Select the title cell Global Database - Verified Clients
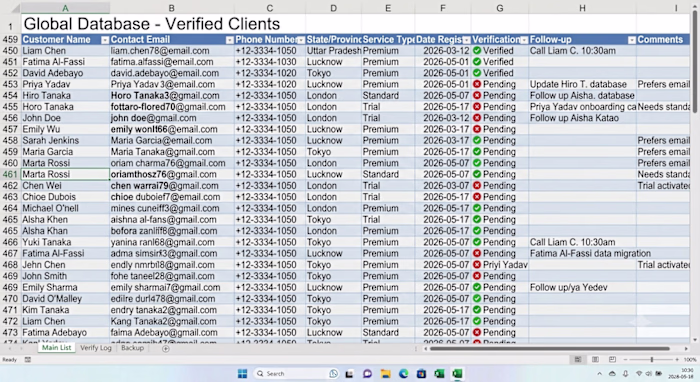This screenshot has height=382, width=700. click(151, 24)
